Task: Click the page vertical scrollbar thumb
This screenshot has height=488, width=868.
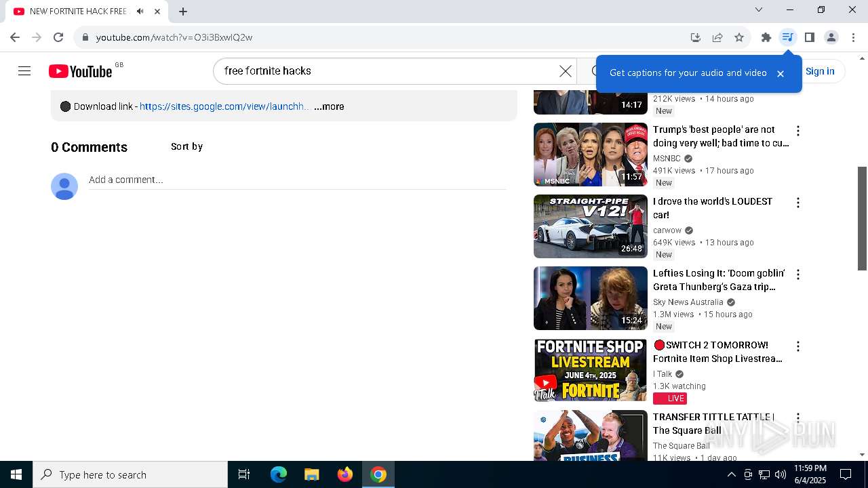Action: pos(862,218)
